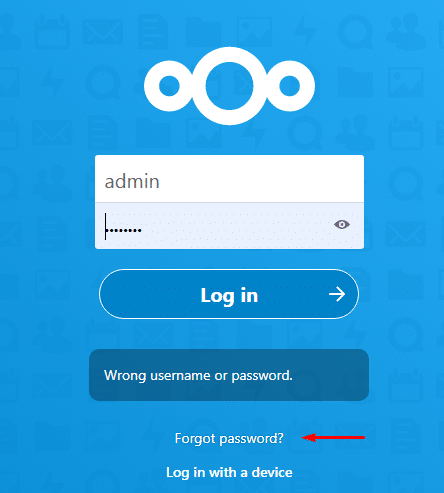Click the faint calendar icon in the top background row
Image resolution: width=444 pixels, height=493 pixels.
53,32
